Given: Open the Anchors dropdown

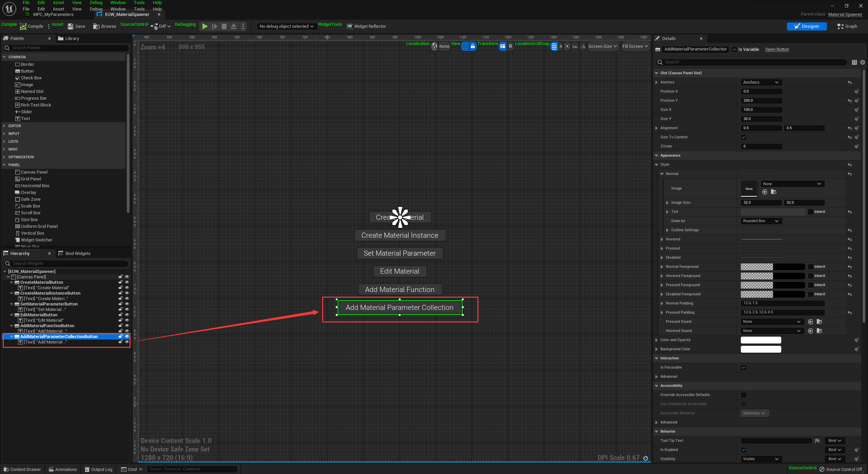Looking at the screenshot, I should [x=761, y=82].
